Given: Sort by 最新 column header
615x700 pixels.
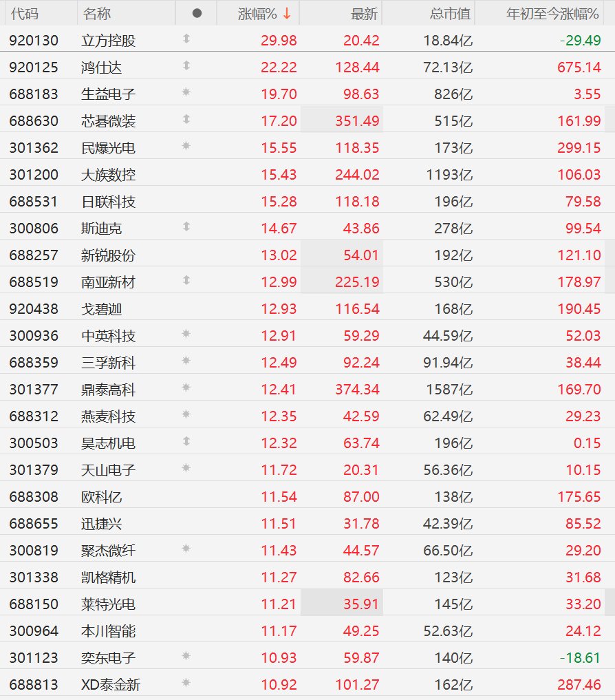Looking at the screenshot, I should tap(364, 14).
